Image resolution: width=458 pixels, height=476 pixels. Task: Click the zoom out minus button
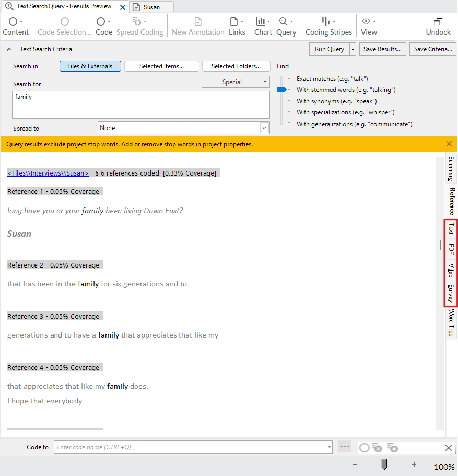click(x=354, y=465)
